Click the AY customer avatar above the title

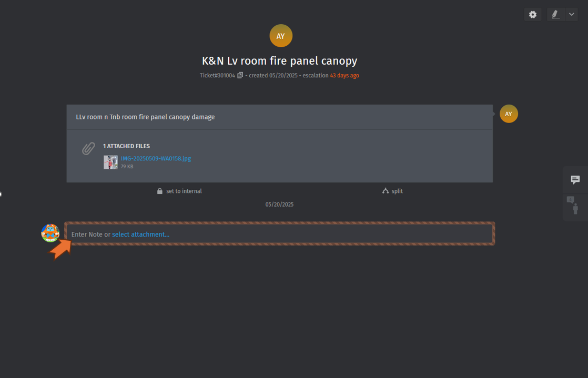pyautogui.click(x=281, y=36)
